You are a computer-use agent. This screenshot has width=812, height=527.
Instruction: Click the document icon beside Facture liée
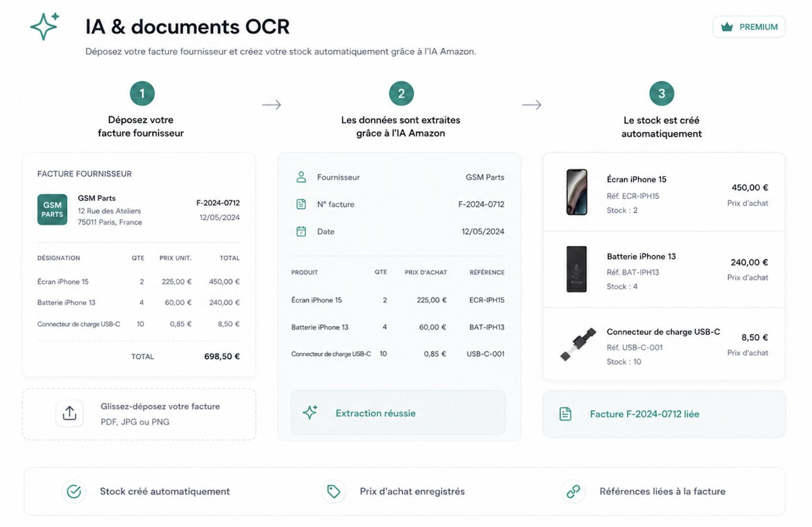pyautogui.click(x=565, y=414)
